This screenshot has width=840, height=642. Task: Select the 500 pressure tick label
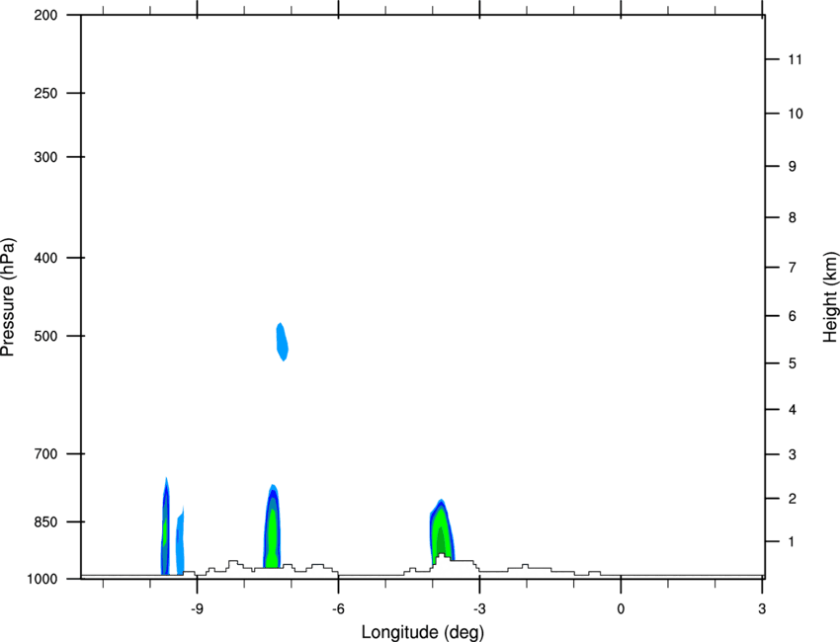click(45, 336)
